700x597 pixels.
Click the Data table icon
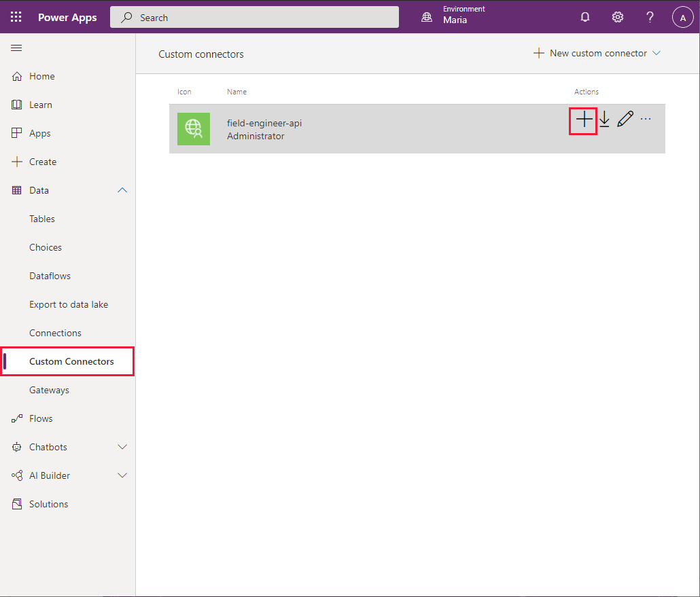point(17,191)
